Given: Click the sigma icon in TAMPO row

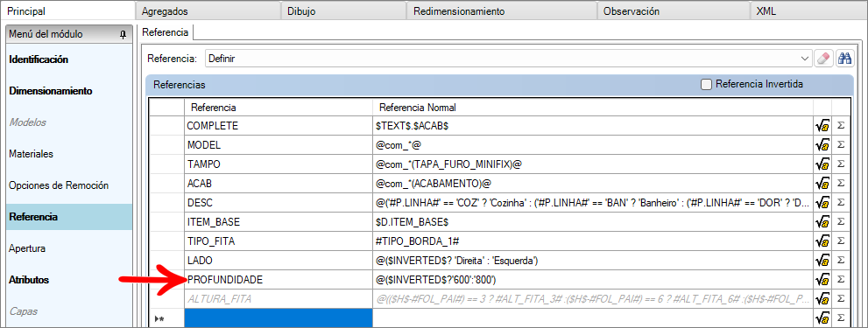Looking at the screenshot, I should click(840, 164).
